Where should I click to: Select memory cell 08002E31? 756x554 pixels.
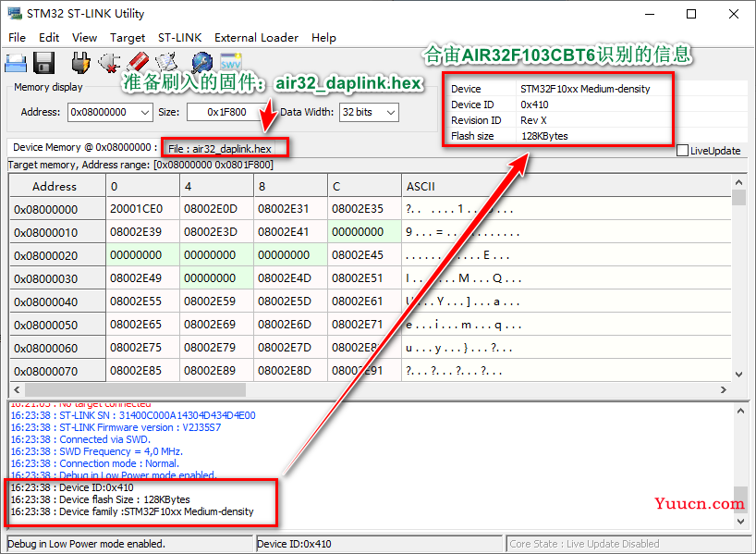pos(291,209)
